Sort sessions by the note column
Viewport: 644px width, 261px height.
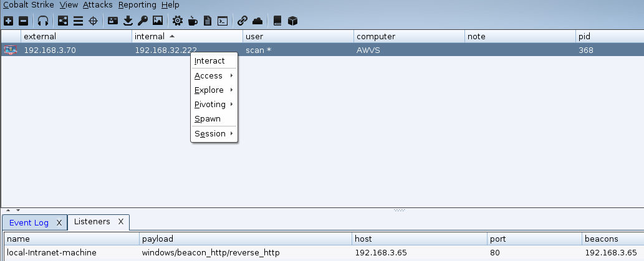(520, 36)
